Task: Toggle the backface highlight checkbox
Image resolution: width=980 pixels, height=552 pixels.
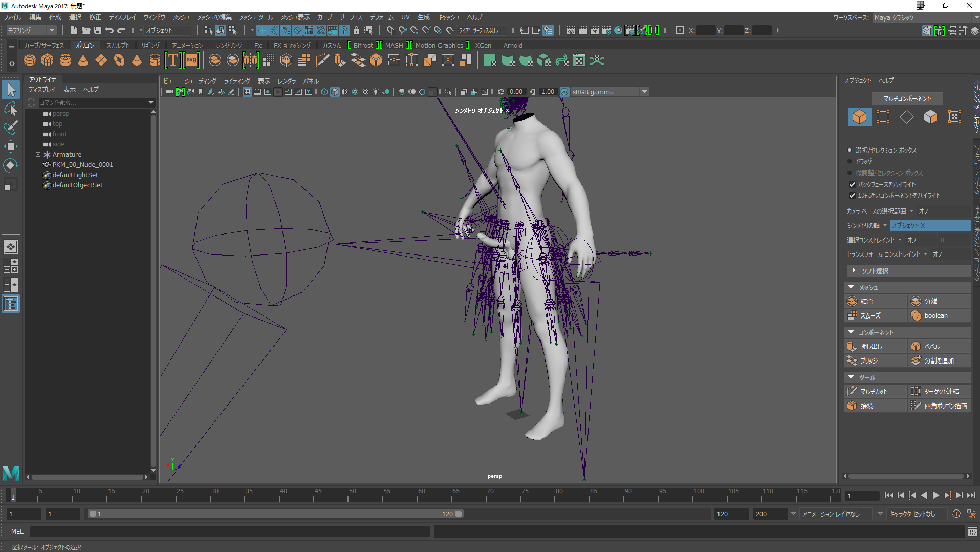Action: point(852,184)
